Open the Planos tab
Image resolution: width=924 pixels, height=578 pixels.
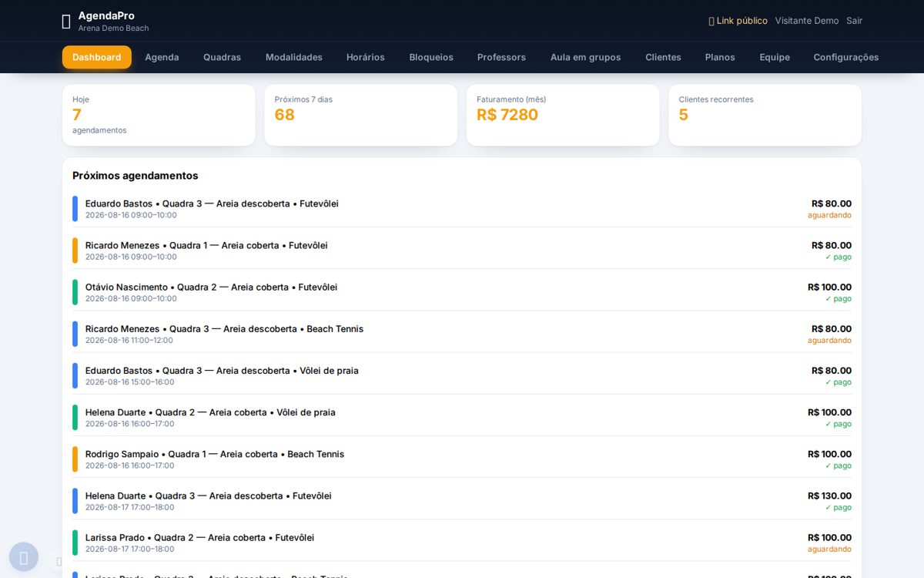pos(720,57)
